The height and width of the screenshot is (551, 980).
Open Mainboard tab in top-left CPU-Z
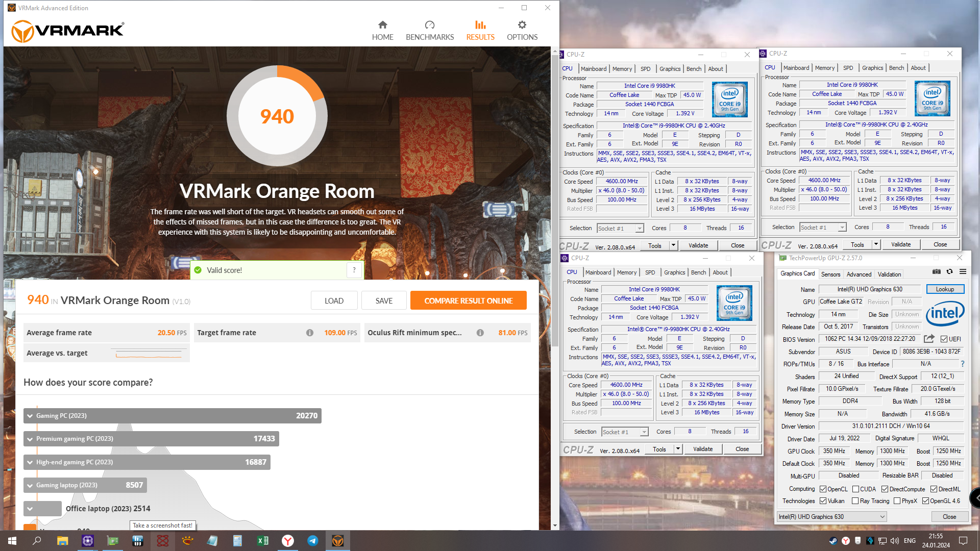click(x=594, y=69)
